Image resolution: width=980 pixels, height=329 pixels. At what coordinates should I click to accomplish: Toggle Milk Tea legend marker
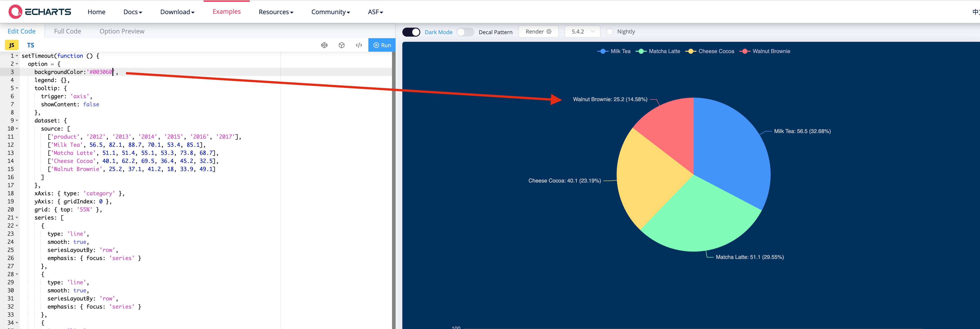click(x=603, y=51)
